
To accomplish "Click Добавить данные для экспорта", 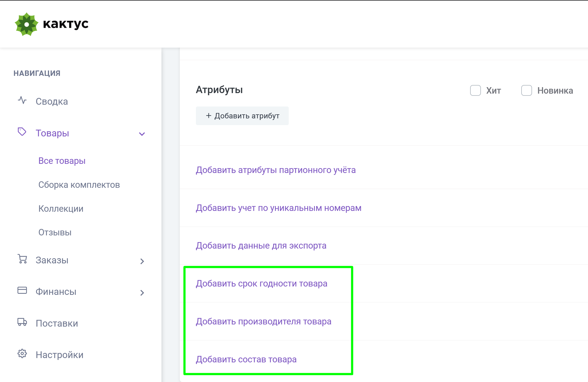I will pos(261,246).
